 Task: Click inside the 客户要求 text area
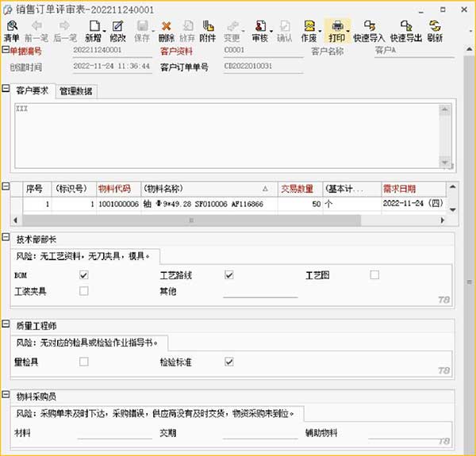pos(227,136)
